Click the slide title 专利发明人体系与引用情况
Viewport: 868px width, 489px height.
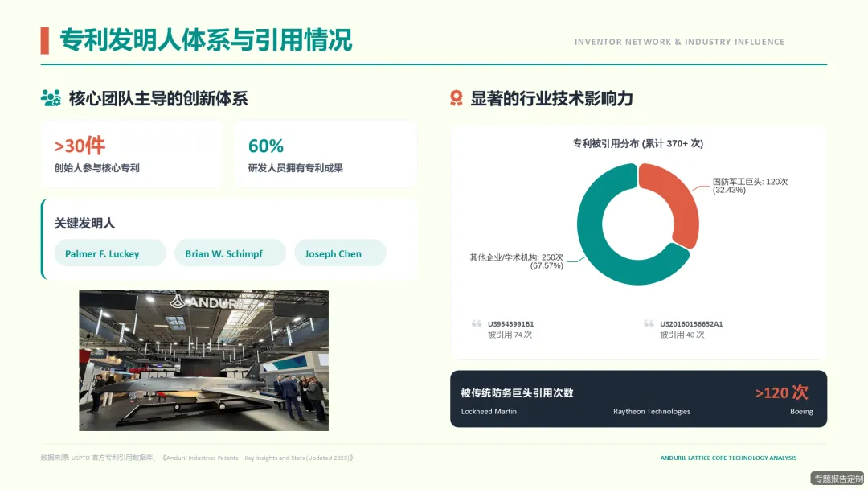[206, 40]
